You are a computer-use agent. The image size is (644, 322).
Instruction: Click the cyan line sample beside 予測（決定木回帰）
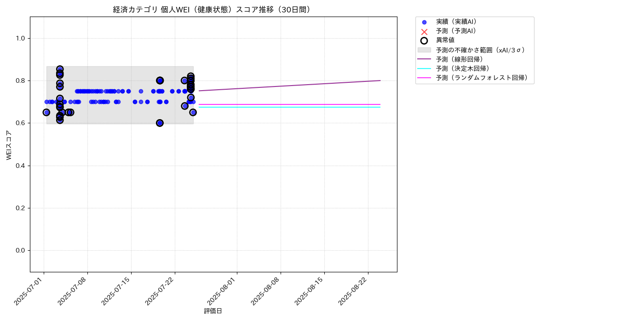coord(424,69)
